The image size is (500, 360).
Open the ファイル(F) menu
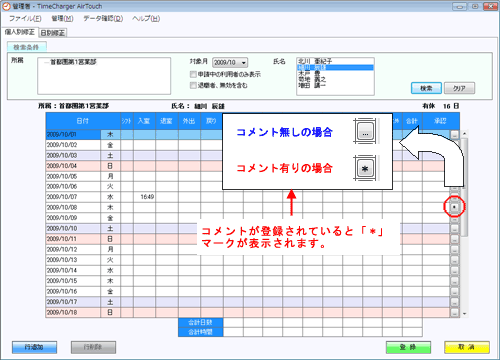pos(25,18)
